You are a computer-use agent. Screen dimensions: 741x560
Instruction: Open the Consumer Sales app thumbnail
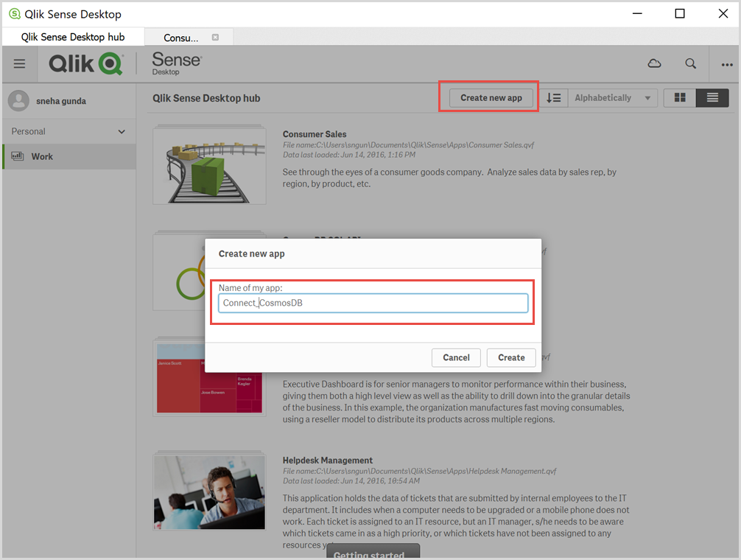(x=209, y=164)
